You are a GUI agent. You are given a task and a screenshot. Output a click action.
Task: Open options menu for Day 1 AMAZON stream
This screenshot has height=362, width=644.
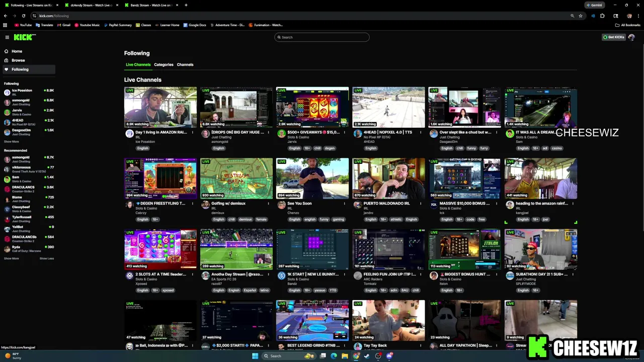pyautogui.click(x=193, y=132)
